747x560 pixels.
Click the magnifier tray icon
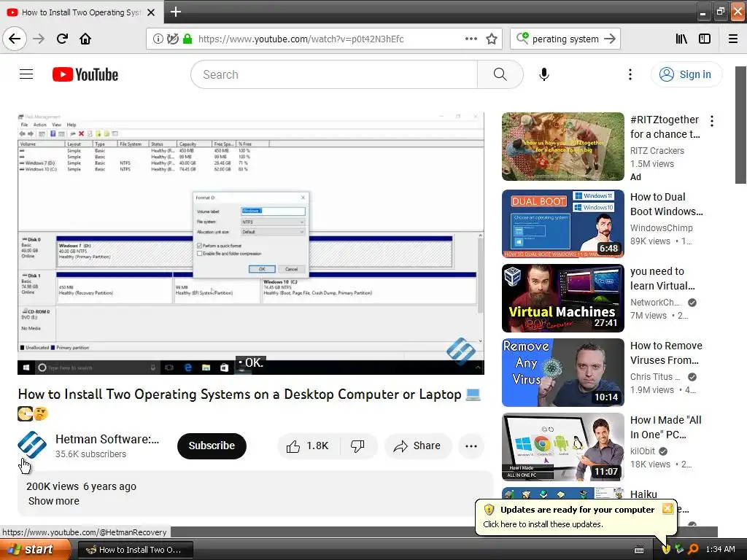(693, 550)
